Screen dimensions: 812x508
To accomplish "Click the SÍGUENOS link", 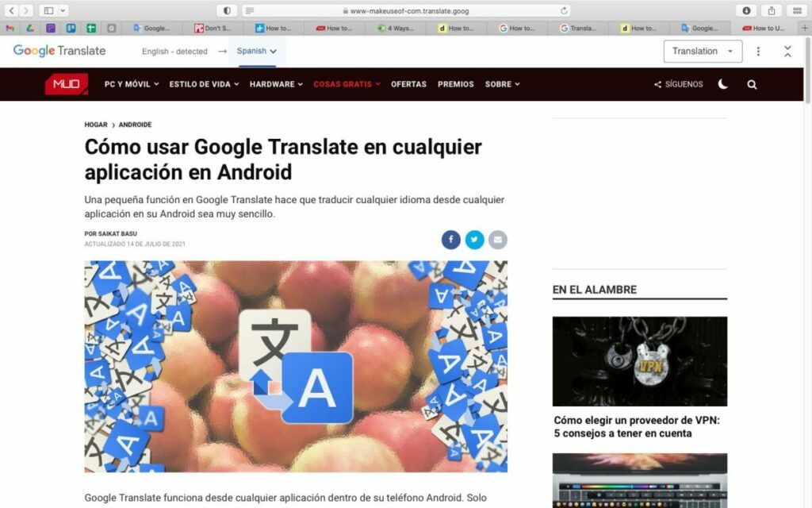I will pyautogui.click(x=679, y=84).
